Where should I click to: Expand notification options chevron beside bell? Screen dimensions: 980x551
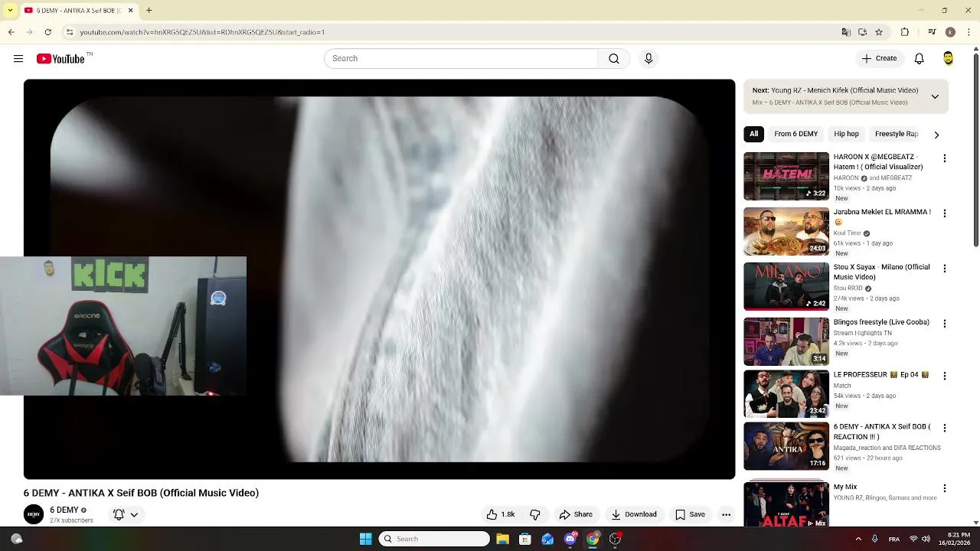(134, 515)
